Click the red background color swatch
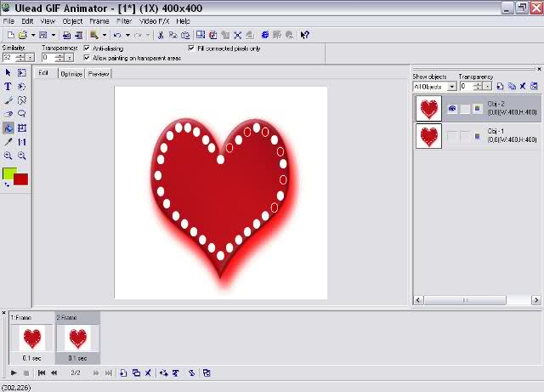 [x=20, y=179]
